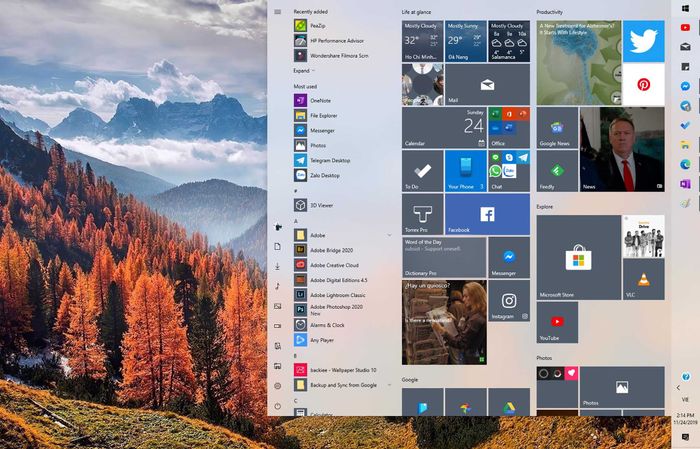Open Salamanca weather tile
The image size is (700, 449).
[509, 41]
